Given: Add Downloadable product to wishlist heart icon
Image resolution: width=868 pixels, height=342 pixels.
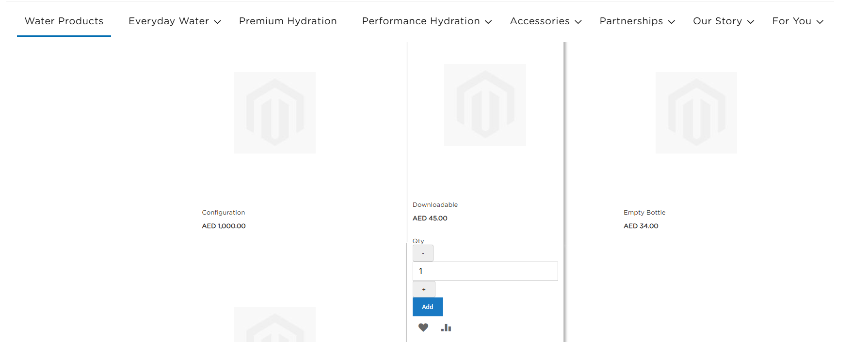Looking at the screenshot, I should (x=423, y=327).
